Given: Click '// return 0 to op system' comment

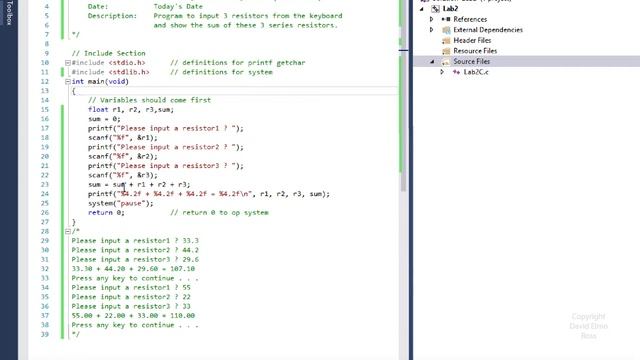Looking at the screenshot, I should tap(219, 213).
